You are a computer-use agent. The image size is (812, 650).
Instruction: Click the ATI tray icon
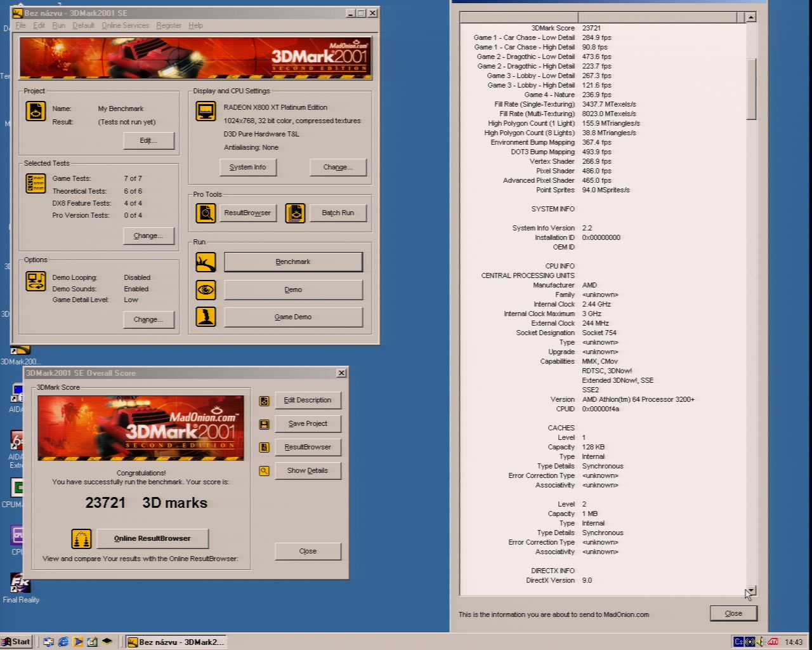[x=773, y=642]
